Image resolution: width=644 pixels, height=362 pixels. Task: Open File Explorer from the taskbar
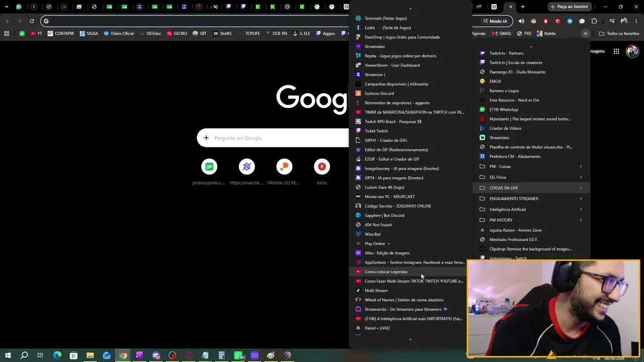[90, 355]
